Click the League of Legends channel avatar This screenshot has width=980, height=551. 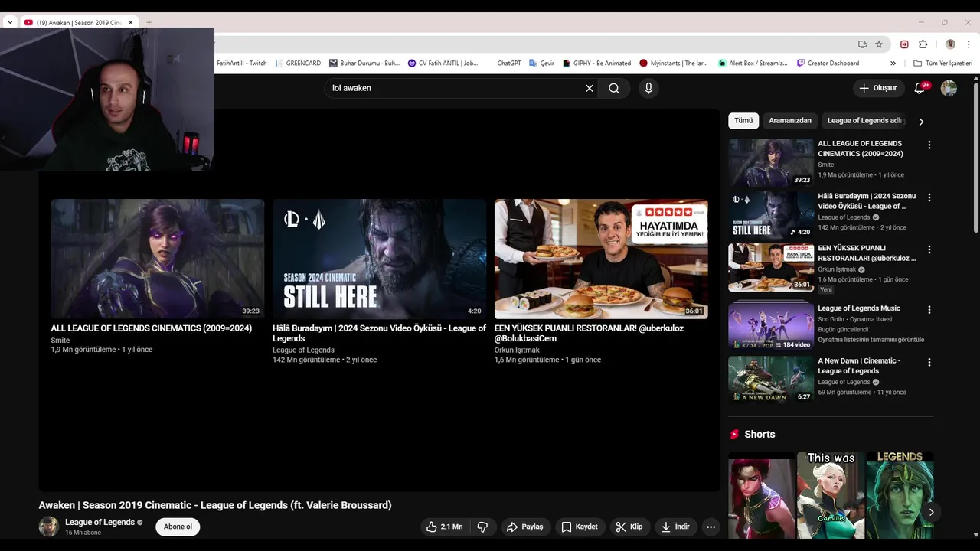[49, 527]
